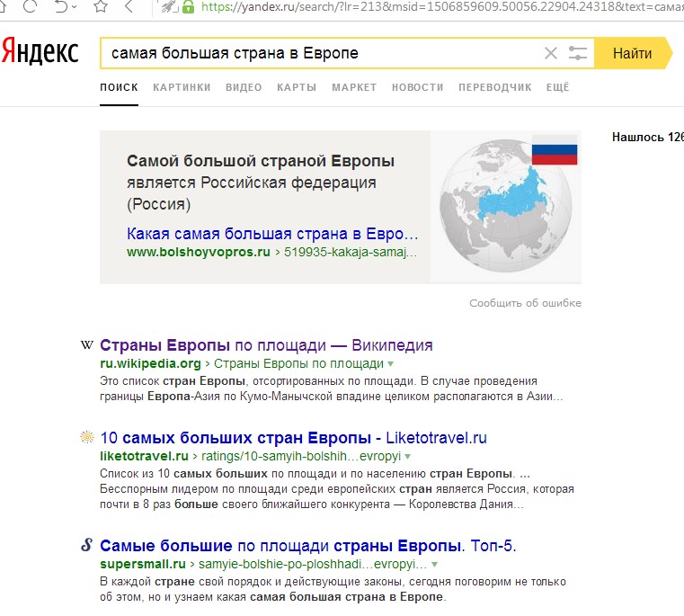
Task: Click the Wikipedia W favicon
Action: tap(87, 345)
